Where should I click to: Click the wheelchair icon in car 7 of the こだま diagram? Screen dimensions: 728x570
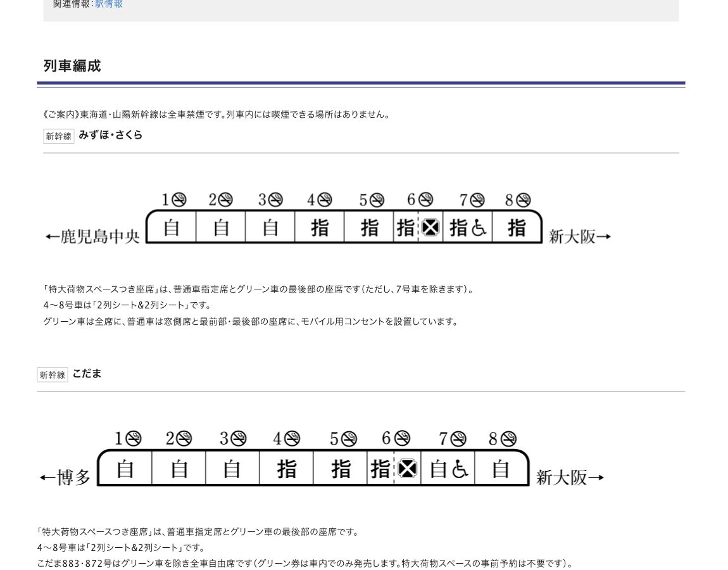point(460,469)
